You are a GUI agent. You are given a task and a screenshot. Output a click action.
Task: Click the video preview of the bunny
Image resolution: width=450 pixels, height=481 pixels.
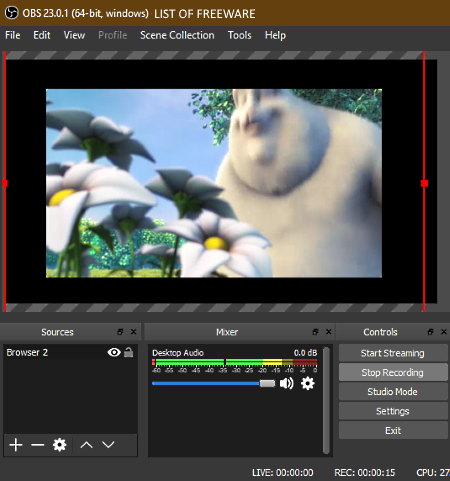coord(214,183)
